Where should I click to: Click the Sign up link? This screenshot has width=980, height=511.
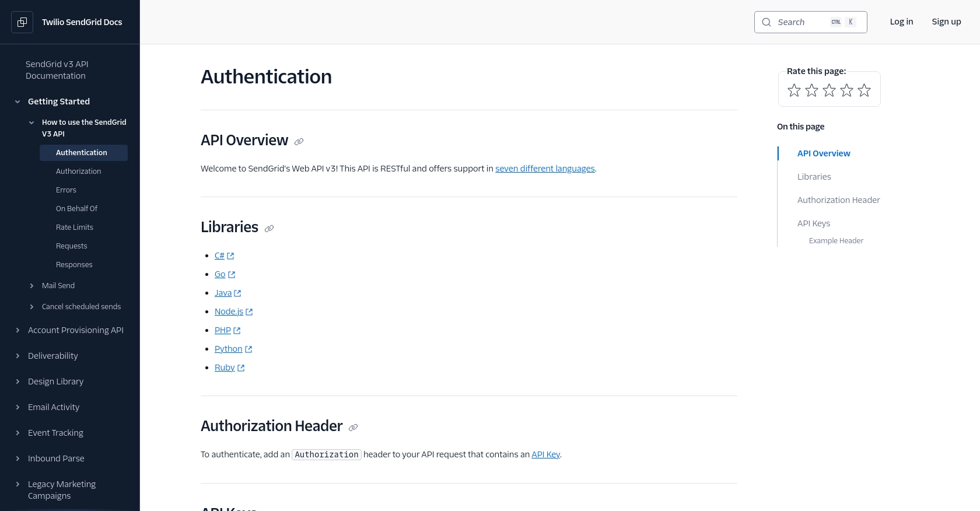[946, 22]
